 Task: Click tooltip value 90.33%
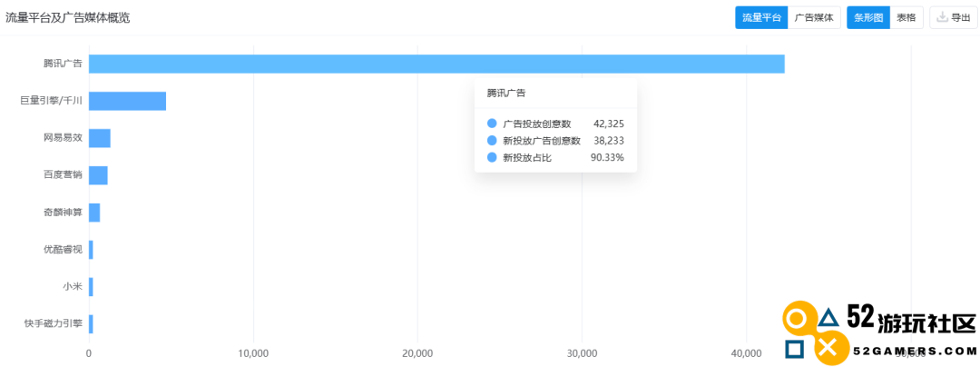[607, 157]
